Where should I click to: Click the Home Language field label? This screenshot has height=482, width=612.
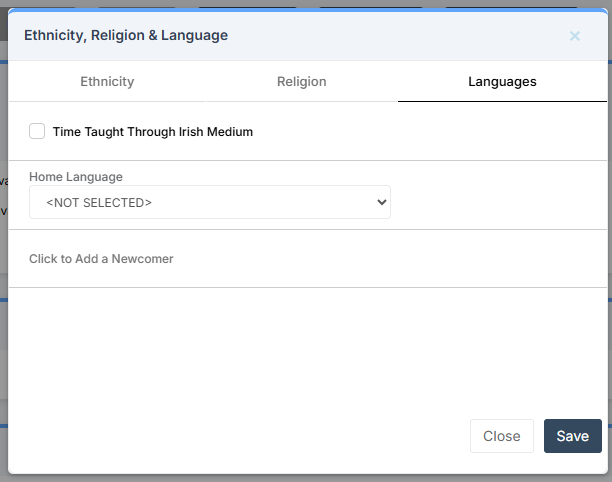point(76,177)
